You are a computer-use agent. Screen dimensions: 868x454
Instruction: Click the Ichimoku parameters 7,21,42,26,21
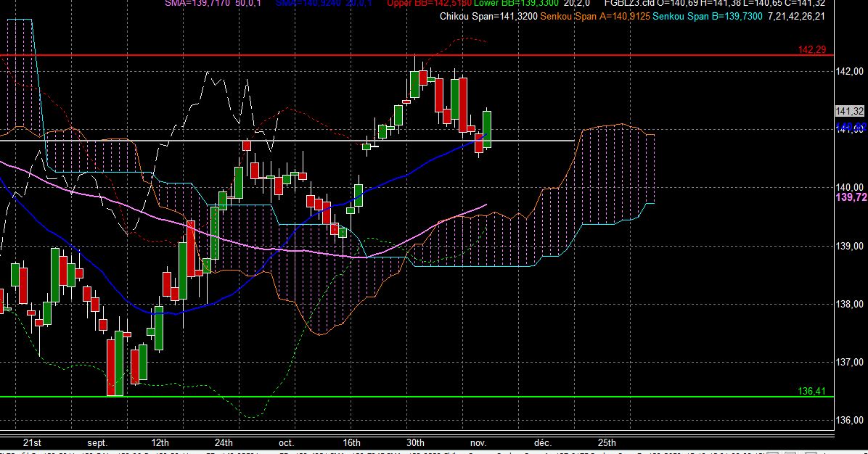tap(796, 17)
